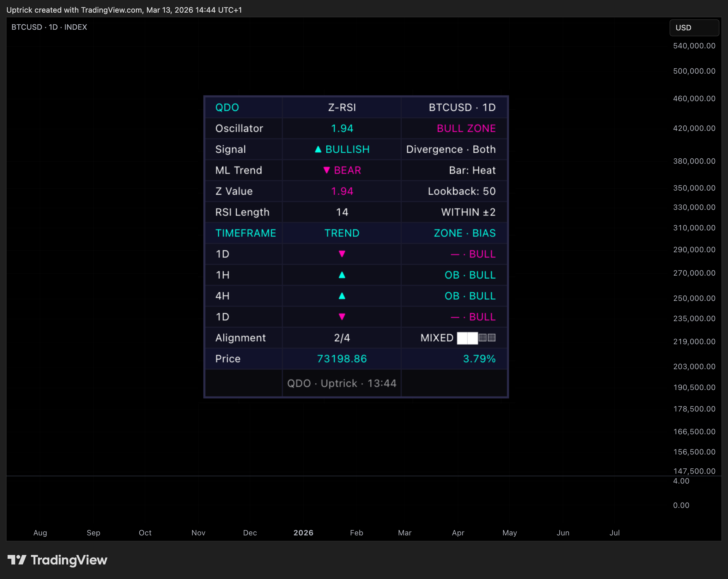
Task: Click the USD currency button
Action: coord(694,28)
